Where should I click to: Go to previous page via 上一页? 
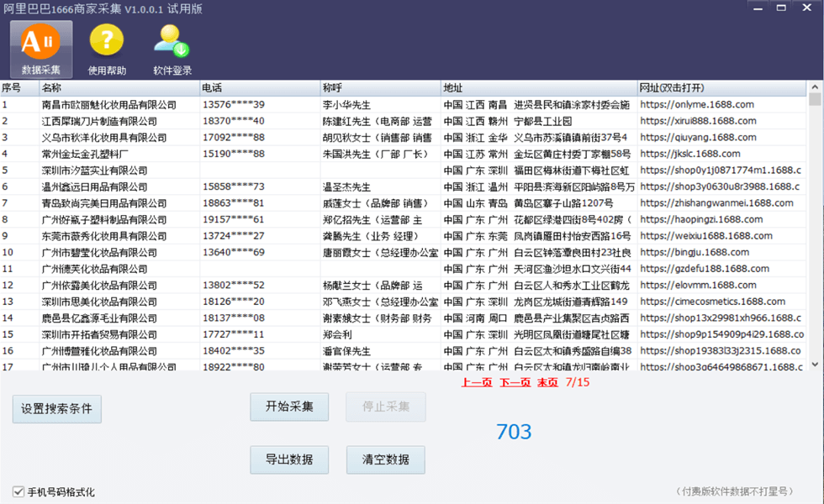point(477,382)
